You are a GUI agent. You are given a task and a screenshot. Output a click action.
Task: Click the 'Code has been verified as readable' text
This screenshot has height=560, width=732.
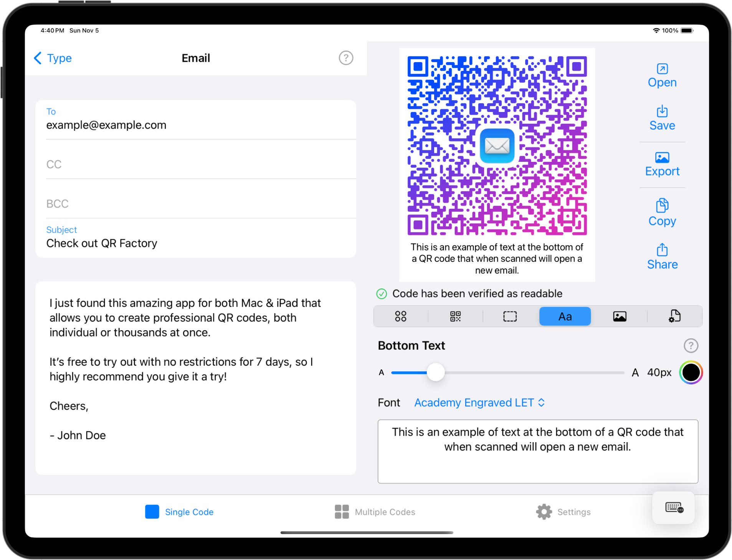[x=477, y=294]
